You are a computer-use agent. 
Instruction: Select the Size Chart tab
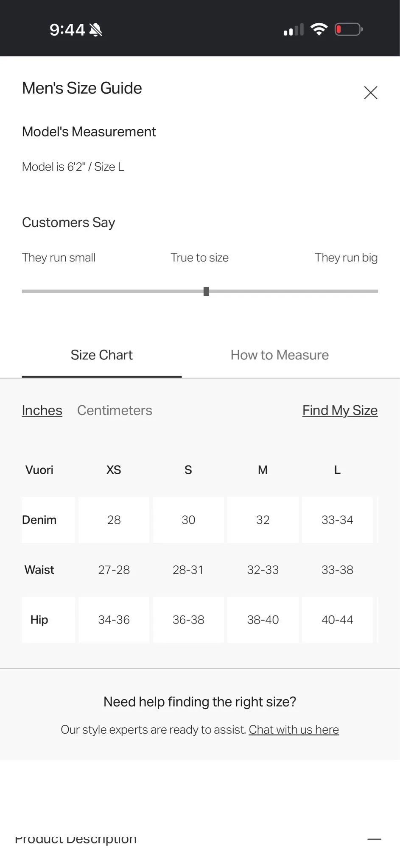coord(102,355)
